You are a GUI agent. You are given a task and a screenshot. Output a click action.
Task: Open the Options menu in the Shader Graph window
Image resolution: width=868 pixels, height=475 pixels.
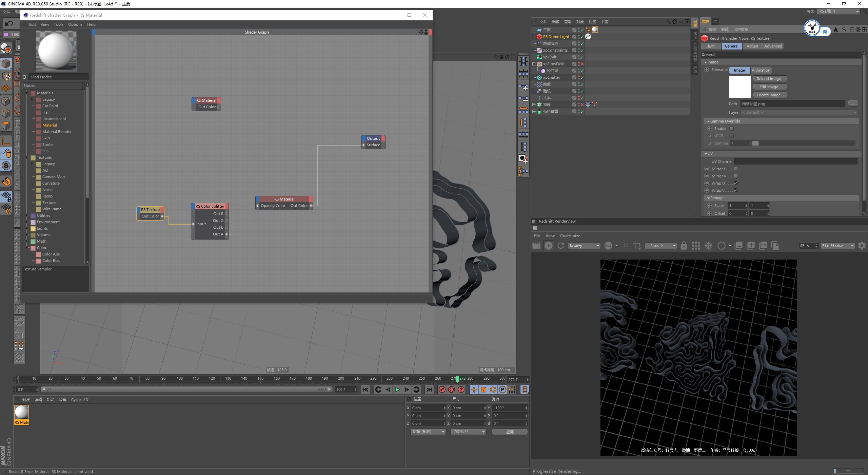pos(75,24)
